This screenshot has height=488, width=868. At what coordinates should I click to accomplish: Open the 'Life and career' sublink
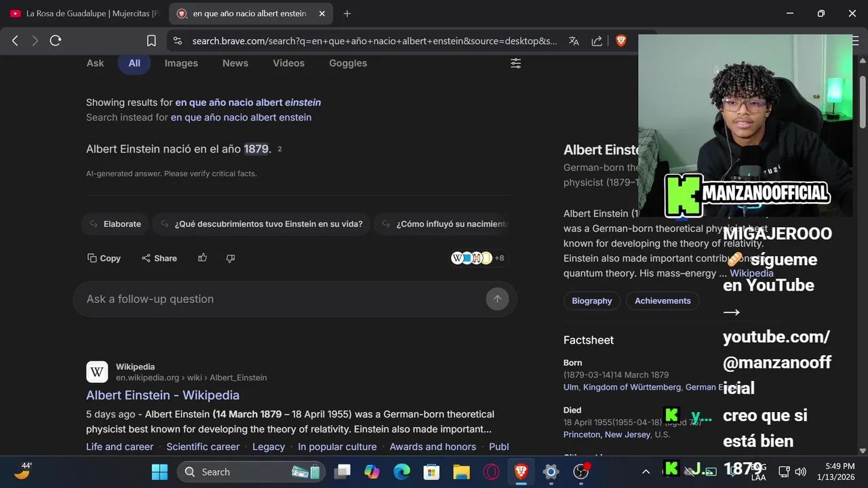pyautogui.click(x=119, y=447)
